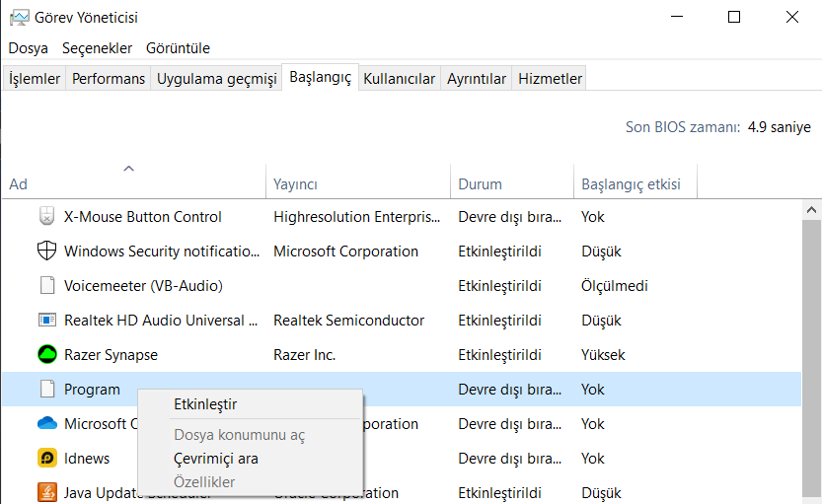The image size is (822, 504).
Task: Click the sort arrow above Ad column
Action: click(x=128, y=169)
